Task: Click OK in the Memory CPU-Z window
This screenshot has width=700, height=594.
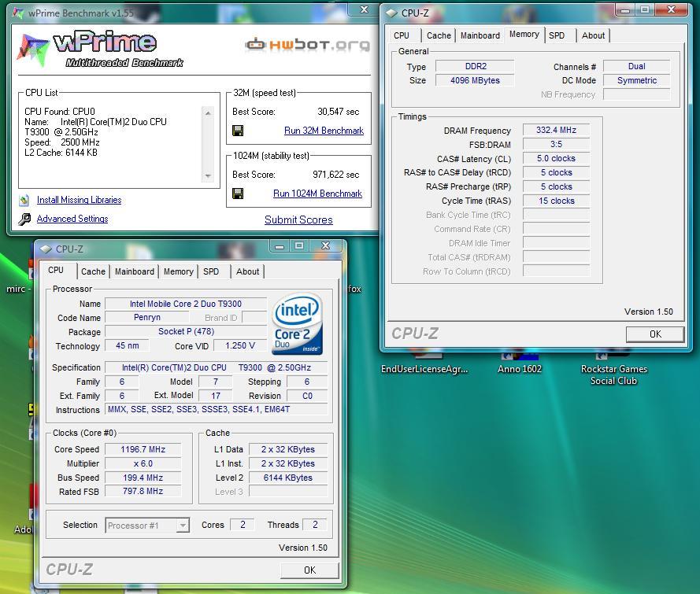Action: (x=655, y=334)
